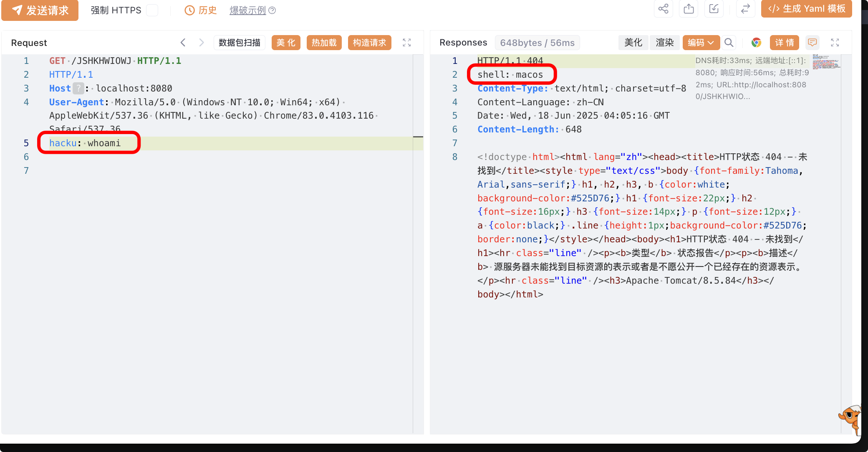Click the help icon beside 爆破示例
Viewport: 868px width, 452px height.
pyautogui.click(x=272, y=10)
